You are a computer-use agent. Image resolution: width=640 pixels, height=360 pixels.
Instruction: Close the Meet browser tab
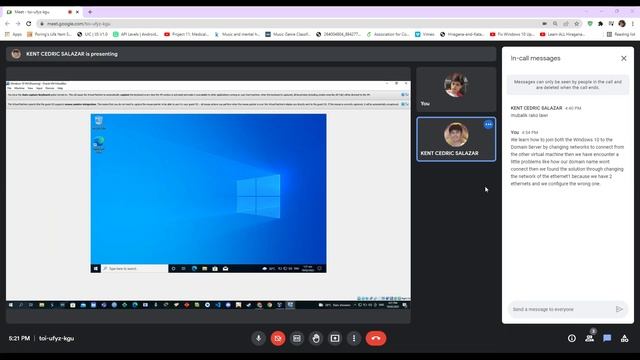tap(78, 12)
